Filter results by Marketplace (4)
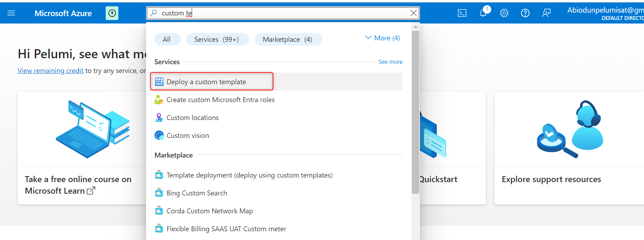644x240 pixels. (287, 39)
